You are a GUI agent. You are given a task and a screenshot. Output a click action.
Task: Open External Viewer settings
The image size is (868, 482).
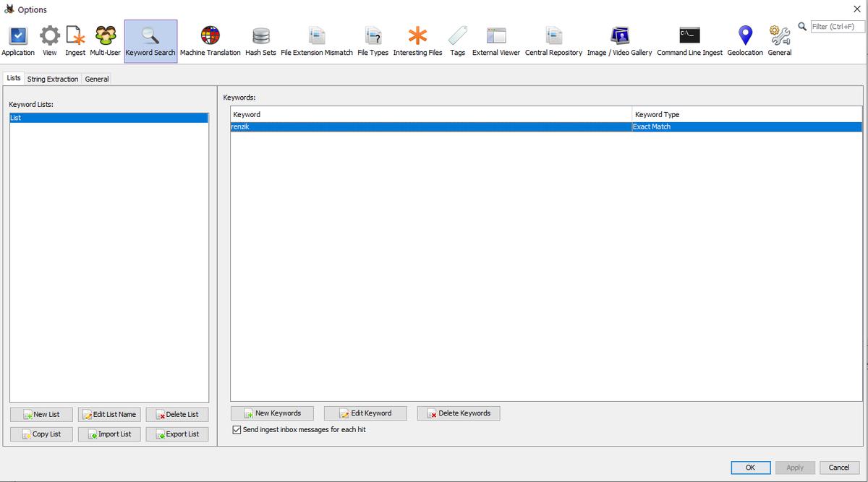point(495,41)
